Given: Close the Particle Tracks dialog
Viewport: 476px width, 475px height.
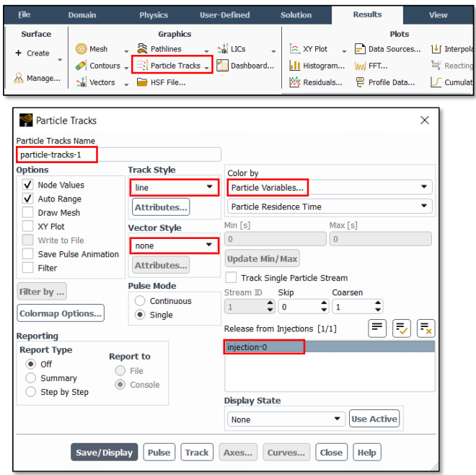Looking at the screenshot, I should pos(424,121).
